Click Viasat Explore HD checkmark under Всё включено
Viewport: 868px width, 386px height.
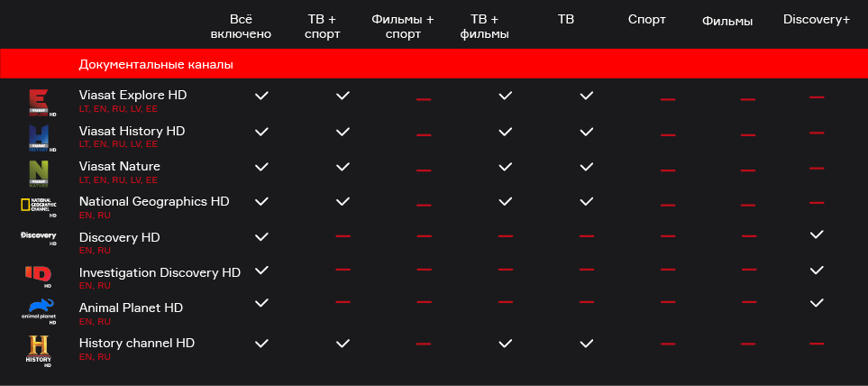click(x=261, y=96)
